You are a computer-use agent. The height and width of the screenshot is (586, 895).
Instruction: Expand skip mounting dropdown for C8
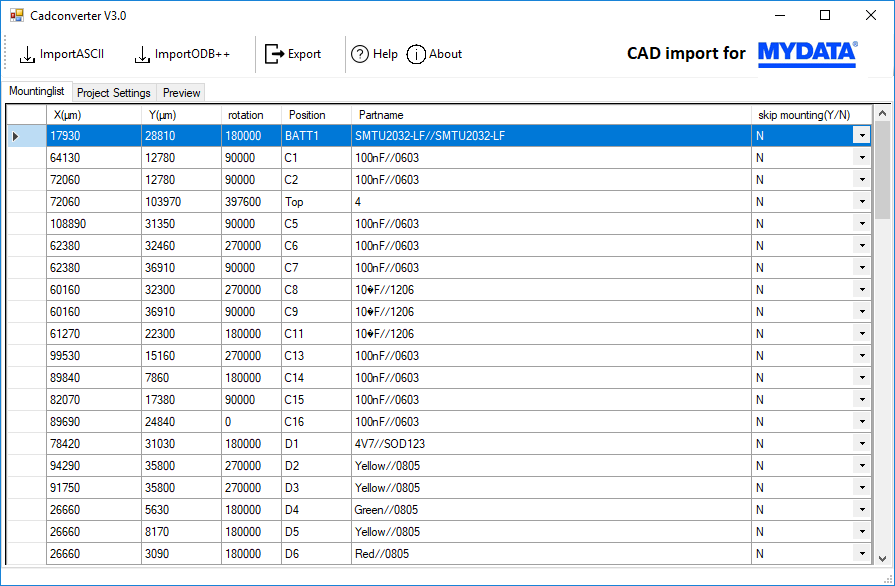click(861, 290)
